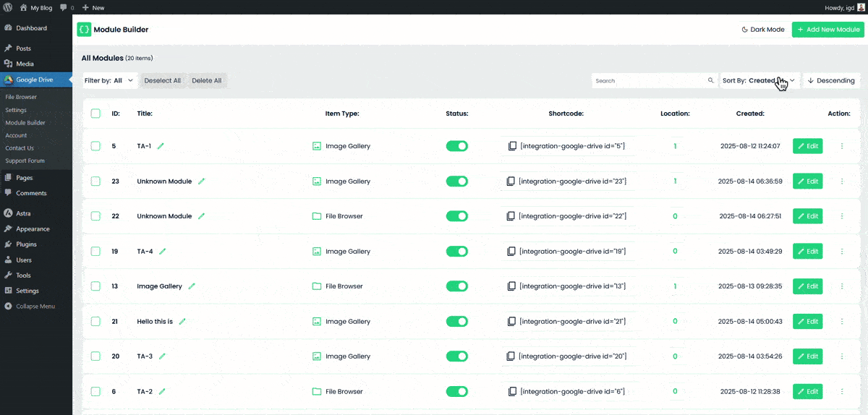Screen dimensions: 868x415
Task: Click the Module Builder logo icon
Action: 84,30
